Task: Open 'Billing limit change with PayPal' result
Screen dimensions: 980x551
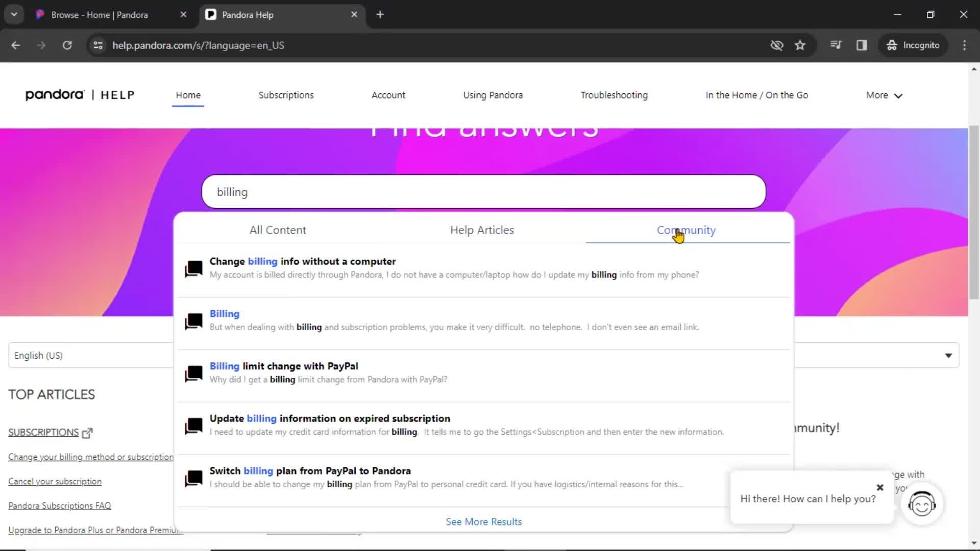Action: (x=283, y=366)
